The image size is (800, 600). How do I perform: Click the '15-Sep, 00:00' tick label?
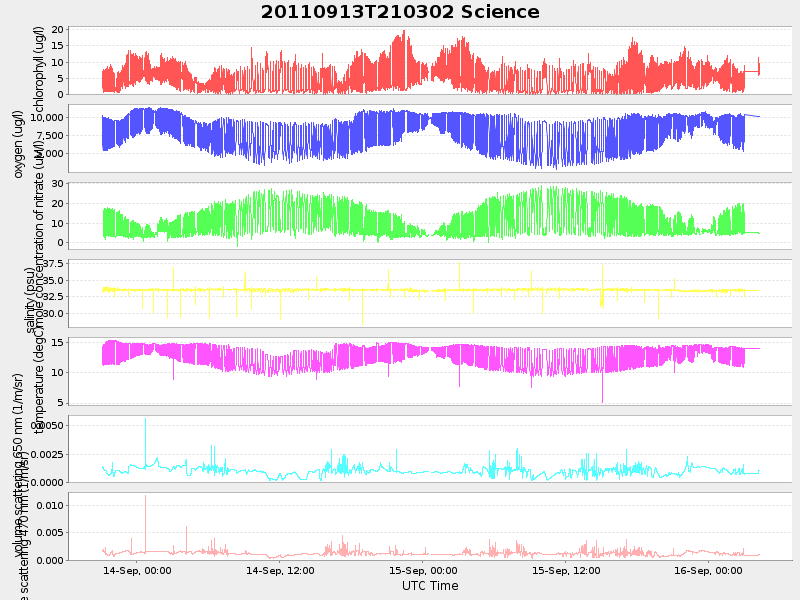click(423, 570)
